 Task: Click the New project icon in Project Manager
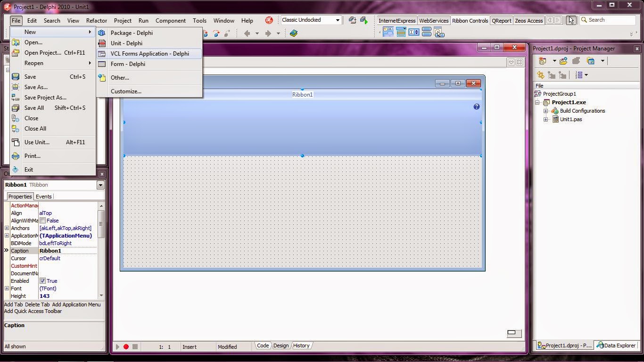point(543,61)
